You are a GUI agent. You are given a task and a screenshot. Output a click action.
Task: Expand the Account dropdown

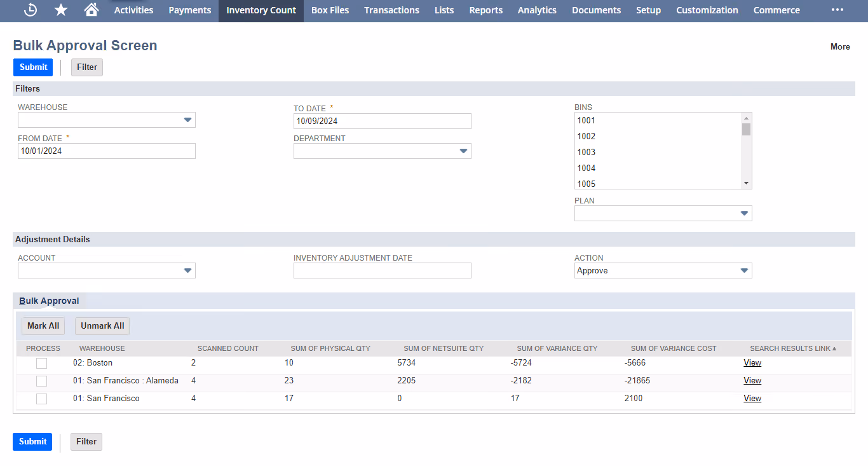pos(187,271)
